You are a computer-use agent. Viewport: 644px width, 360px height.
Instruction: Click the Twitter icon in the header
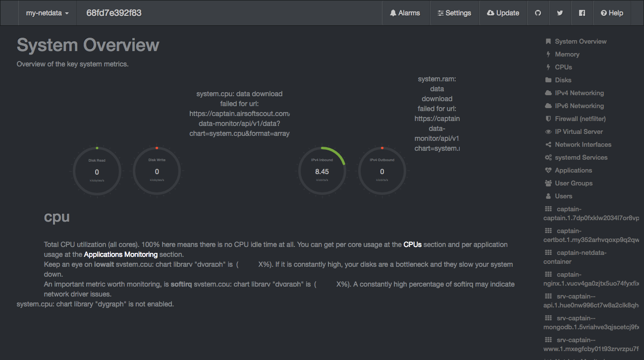pyautogui.click(x=560, y=12)
